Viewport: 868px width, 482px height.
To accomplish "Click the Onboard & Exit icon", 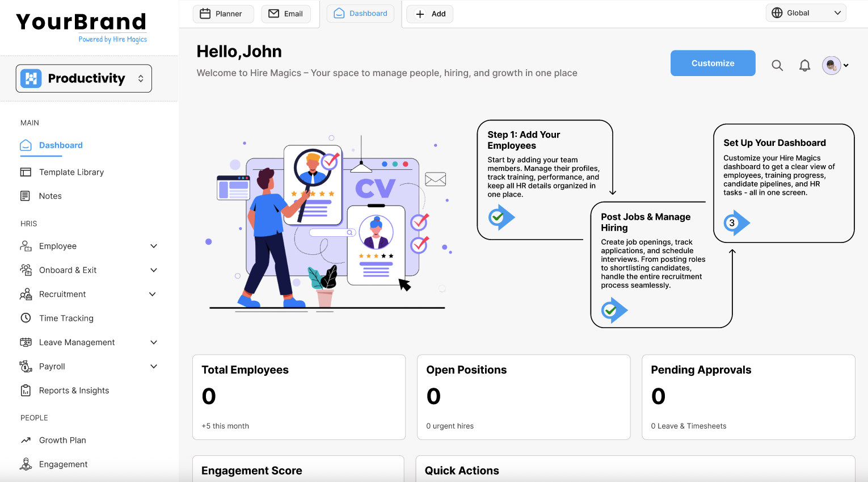I will click(26, 270).
